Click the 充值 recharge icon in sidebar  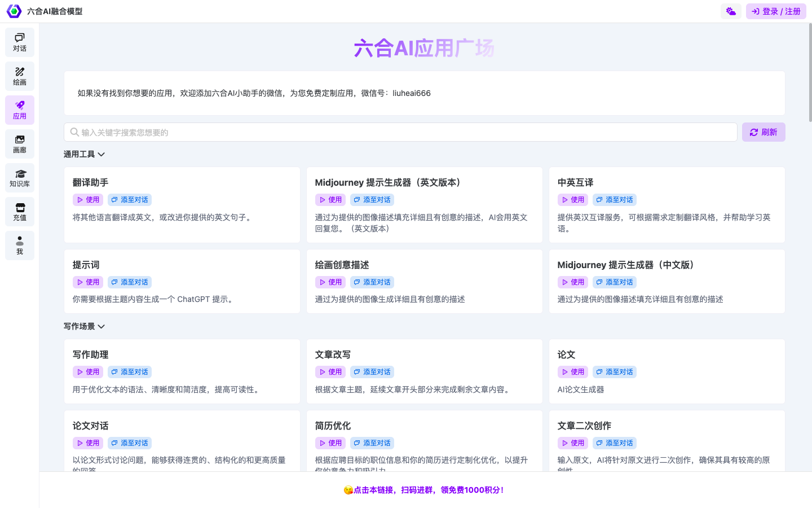click(x=20, y=212)
